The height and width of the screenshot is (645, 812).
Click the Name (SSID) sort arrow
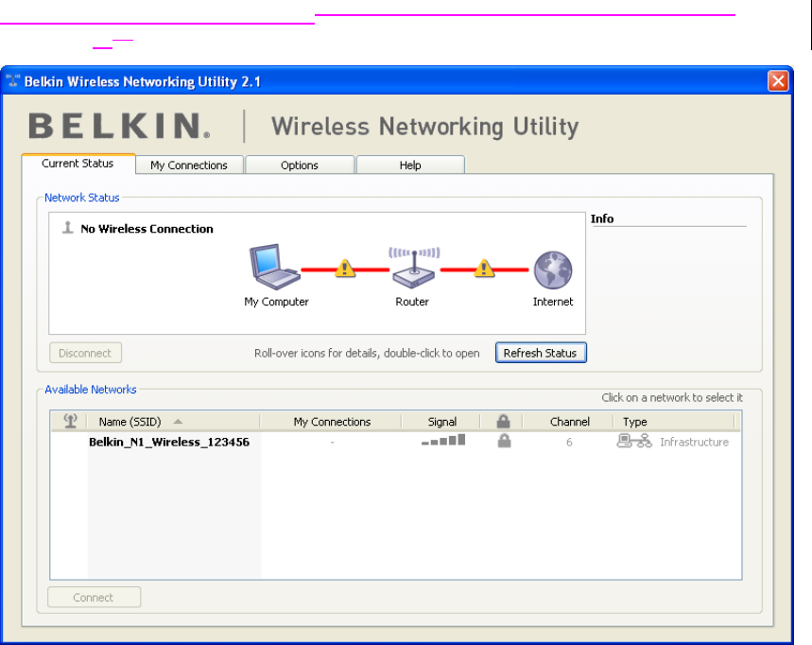tap(178, 422)
